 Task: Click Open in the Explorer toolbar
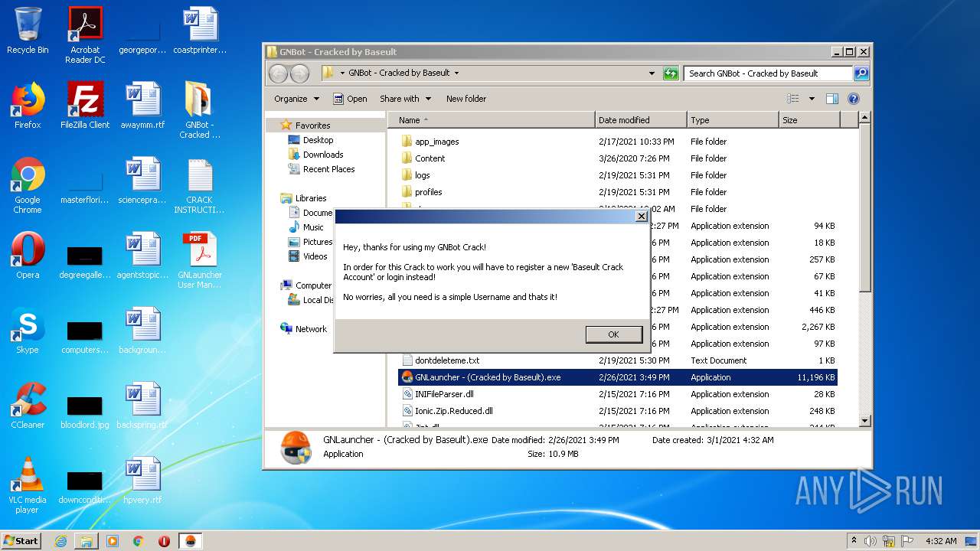[x=350, y=99]
